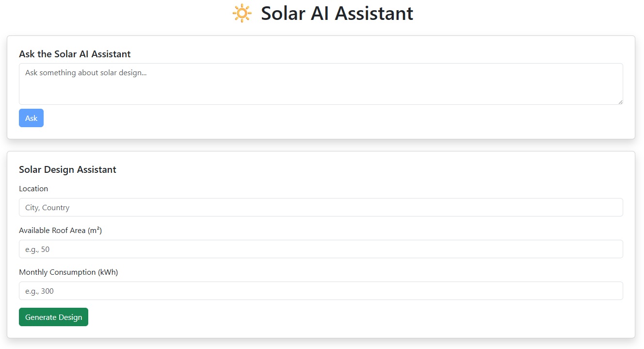Image resolution: width=644 pixels, height=349 pixels.
Task: Click the Generate Design button
Action: [x=53, y=316]
